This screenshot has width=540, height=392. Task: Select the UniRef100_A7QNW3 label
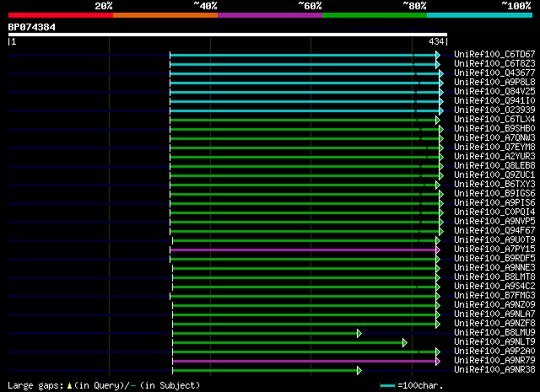(x=494, y=138)
